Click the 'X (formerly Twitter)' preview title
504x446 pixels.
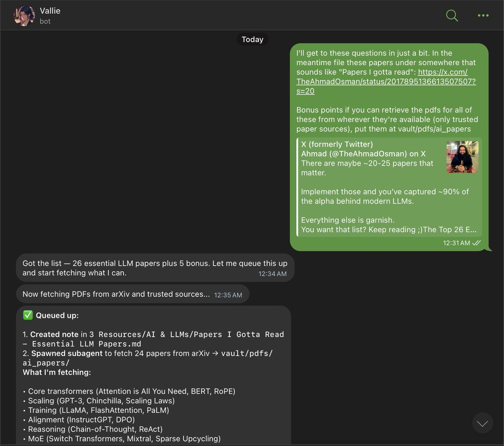click(337, 144)
